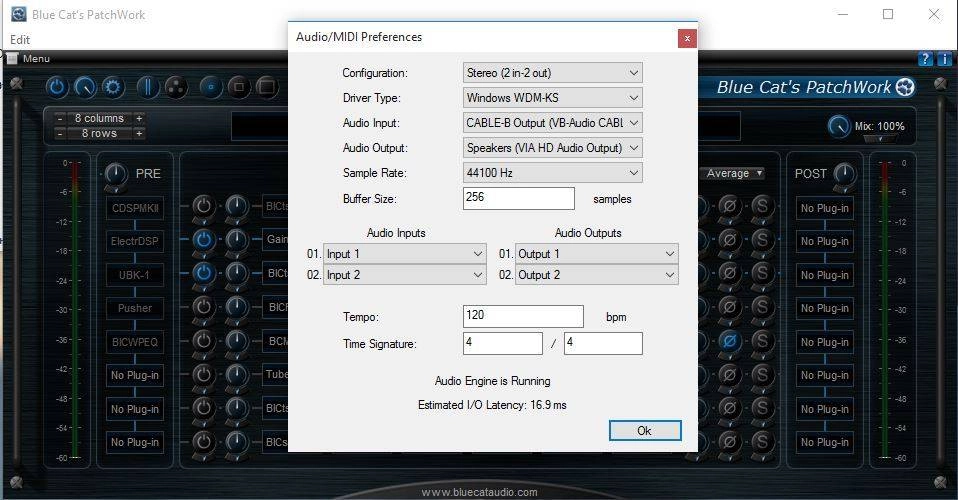Open the Average mode dropdown in PatchWork
The width and height of the screenshot is (958, 500).
[x=734, y=174]
